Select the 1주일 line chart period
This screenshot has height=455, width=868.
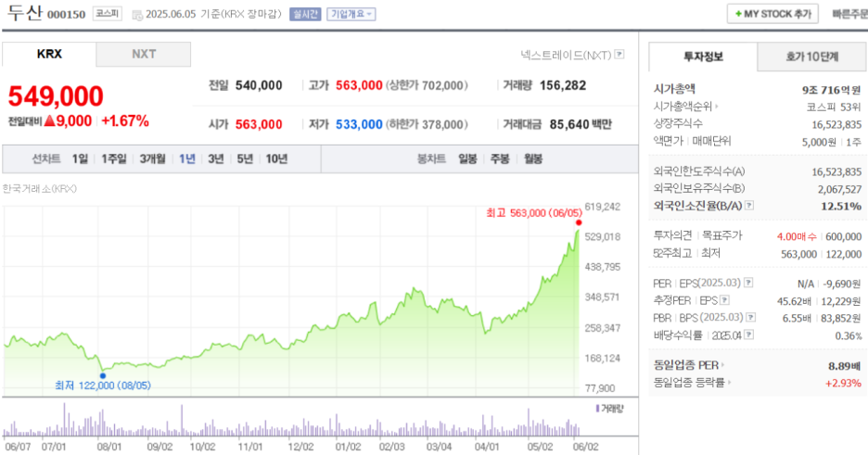(113, 159)
